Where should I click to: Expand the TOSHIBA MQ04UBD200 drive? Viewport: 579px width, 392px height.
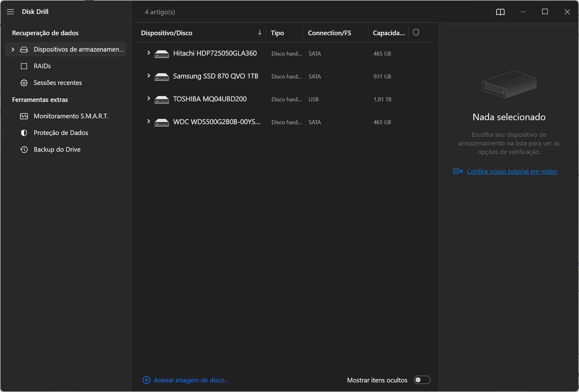pyautogui.click(x=148, y=99)
